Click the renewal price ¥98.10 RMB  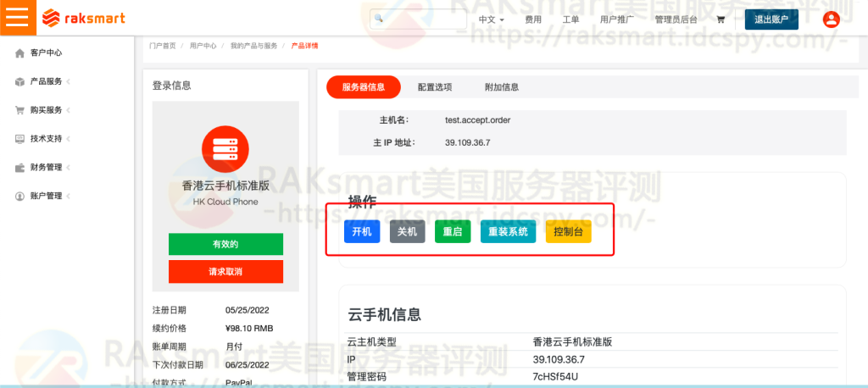[x=249, y=328]
